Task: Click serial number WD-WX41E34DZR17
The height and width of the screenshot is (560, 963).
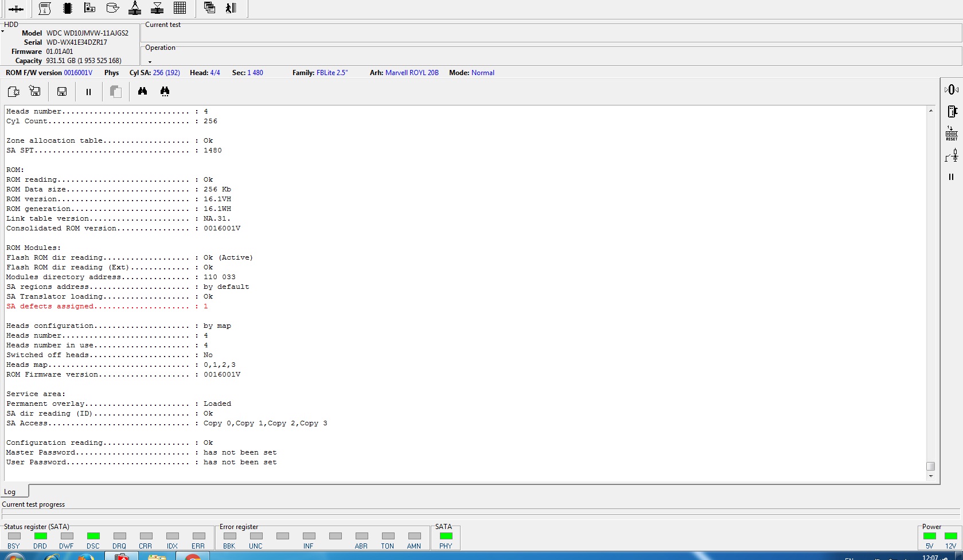Action: pos(77,42)
